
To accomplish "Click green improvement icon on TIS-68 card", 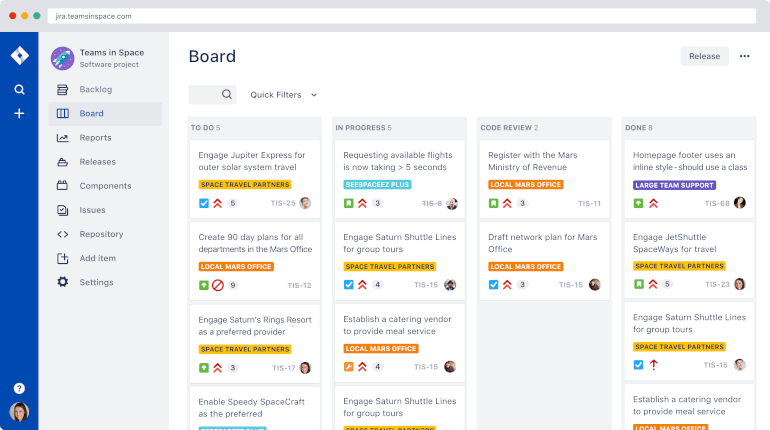I will coord(638,203).
